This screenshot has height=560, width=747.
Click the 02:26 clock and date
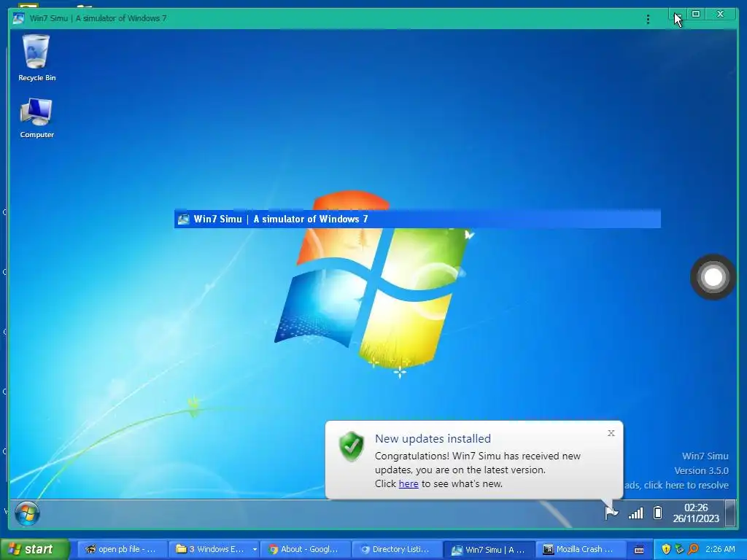tap(695, 513)
